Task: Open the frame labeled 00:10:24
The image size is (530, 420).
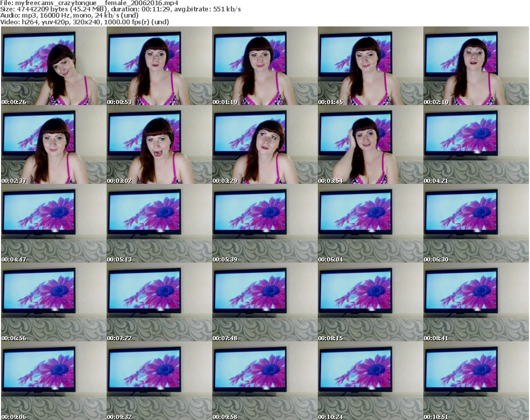Action: tap(370, 381)
